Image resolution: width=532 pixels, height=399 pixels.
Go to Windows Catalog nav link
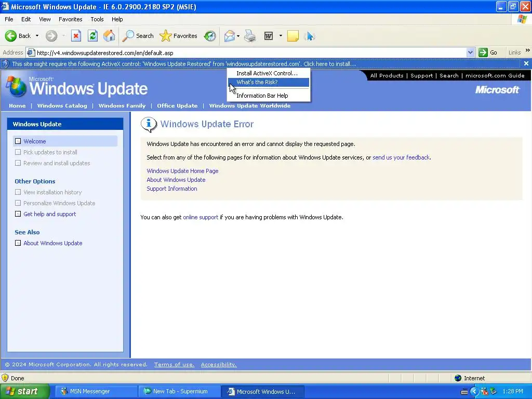pyautogui.click(x=62, y=105)
